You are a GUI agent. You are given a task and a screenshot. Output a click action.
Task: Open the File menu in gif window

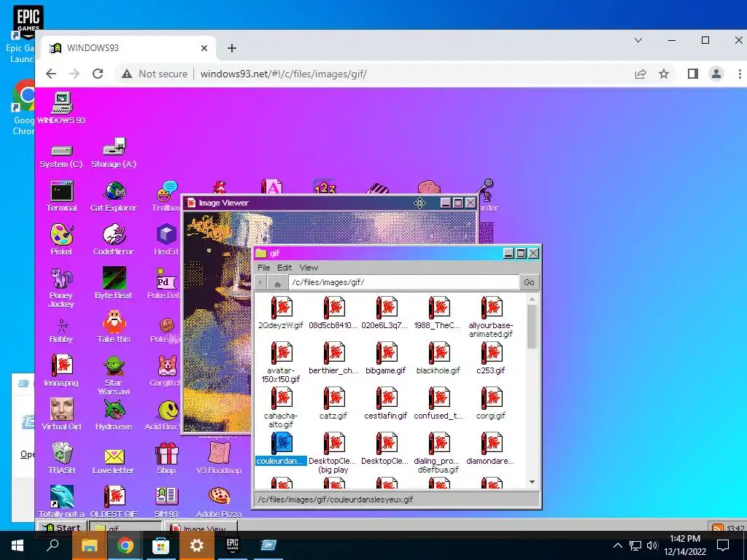[x=264, y=268]
